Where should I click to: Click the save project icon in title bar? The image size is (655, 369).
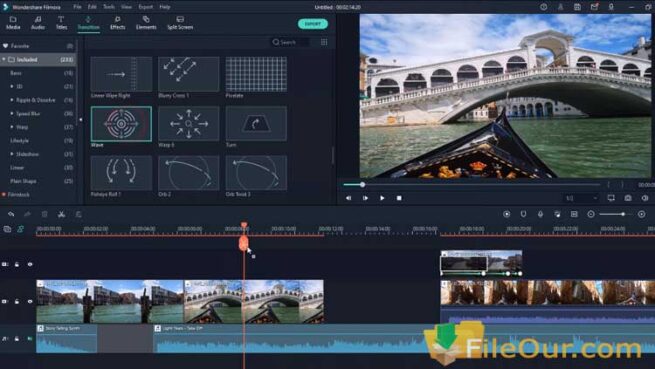coord(577,7)
